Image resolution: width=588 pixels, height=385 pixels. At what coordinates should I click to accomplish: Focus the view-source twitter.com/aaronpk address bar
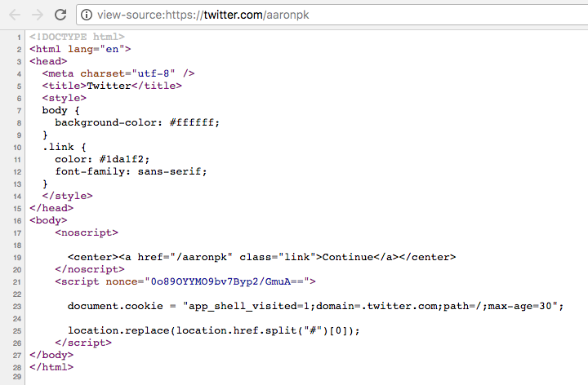tap(332, 15)
